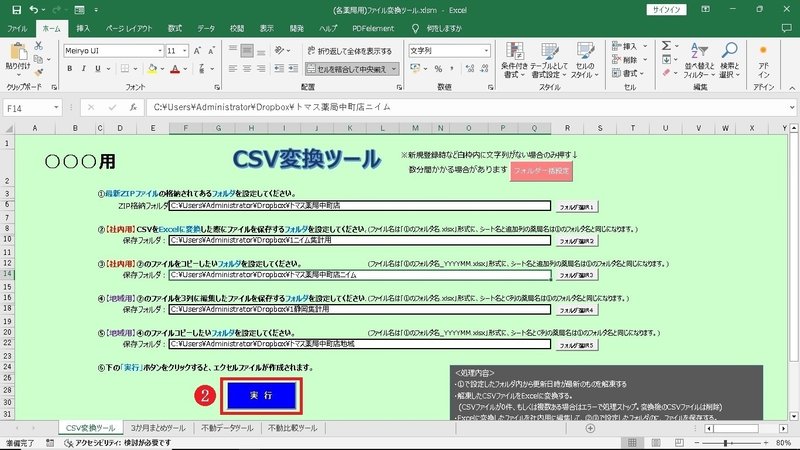Open the font size 11 dropdown
Image resolution: width=800 pixels, height=450 pixels.
[185, 51]
